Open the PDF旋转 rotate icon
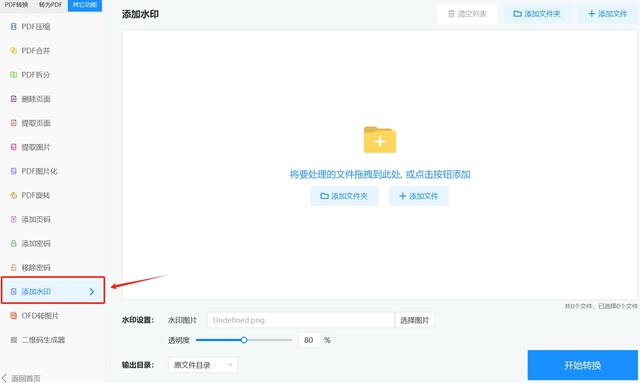This screenshot has height=383, width=640. pyautogui.click(x=13, y=195)
